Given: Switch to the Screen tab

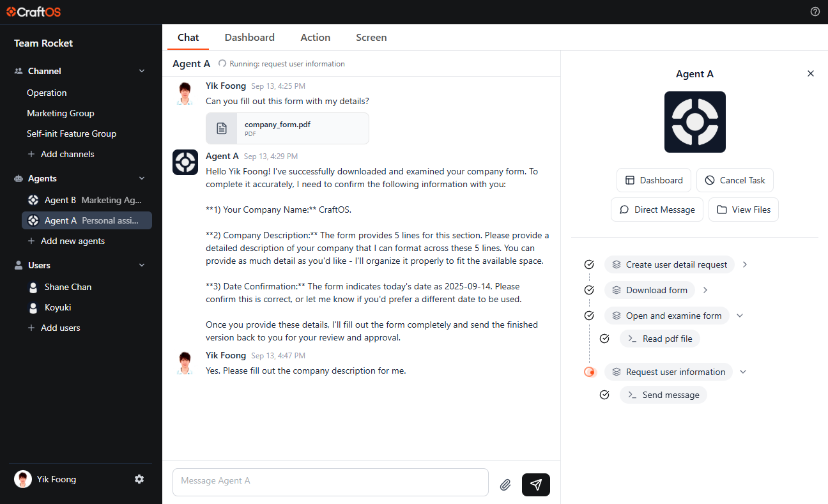Looking at the screenshot, I should 371,37.
